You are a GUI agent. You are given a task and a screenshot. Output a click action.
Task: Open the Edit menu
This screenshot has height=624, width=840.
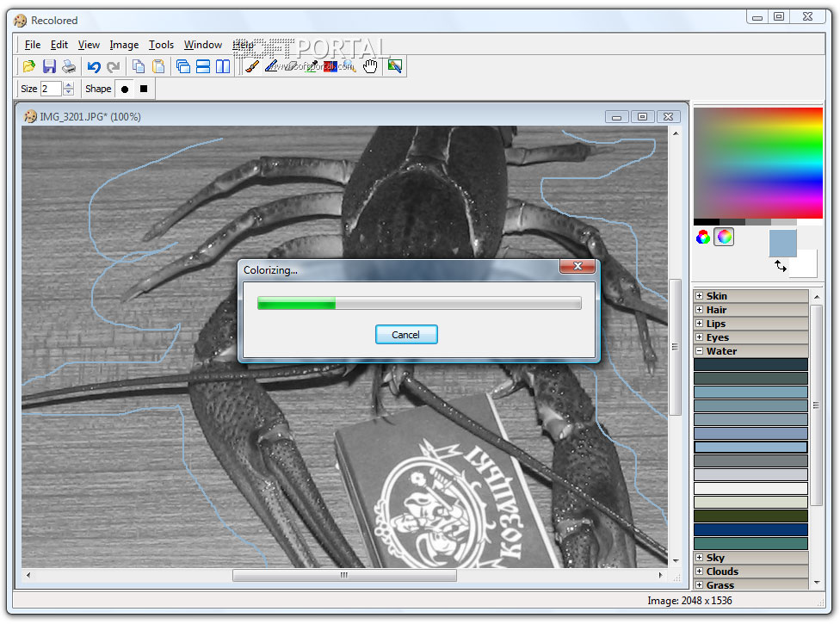(x=59, y=45)
